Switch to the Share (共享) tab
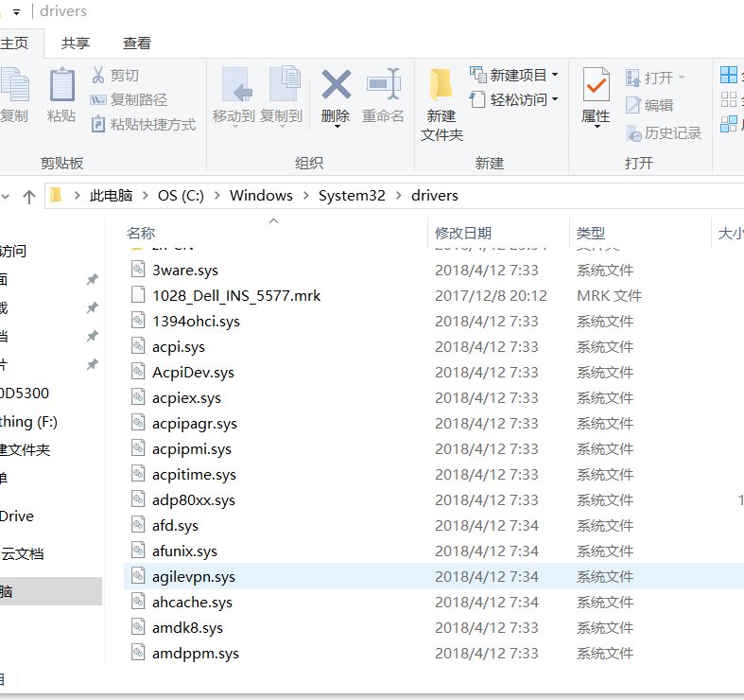This screenshot has width=744, height=700. (x=76, y=44)
